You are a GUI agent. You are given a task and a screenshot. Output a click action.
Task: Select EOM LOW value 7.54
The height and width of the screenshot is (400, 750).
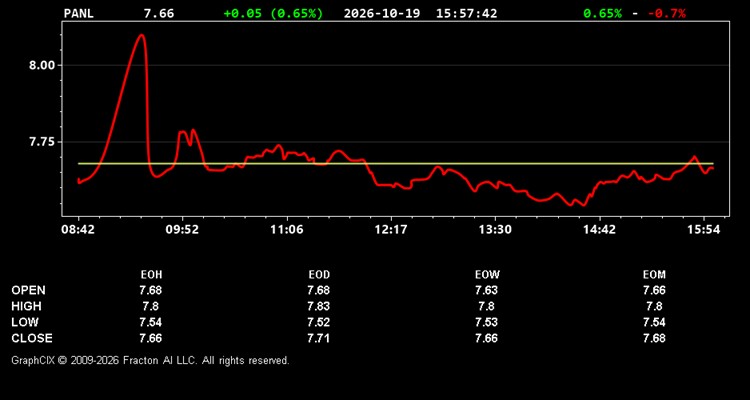coord(654,322)
